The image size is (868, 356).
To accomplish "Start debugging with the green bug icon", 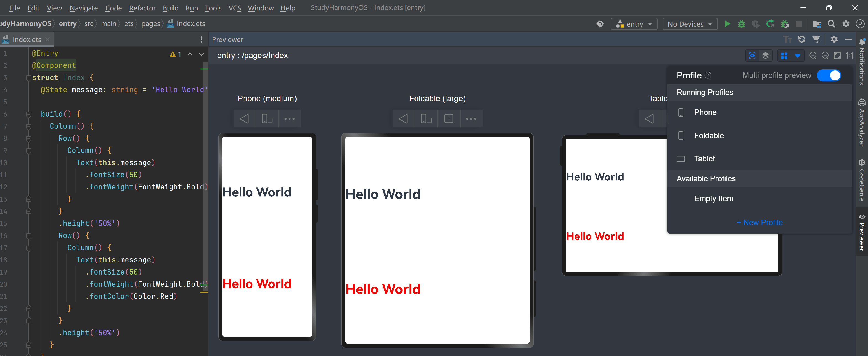I will pos(741,24).
